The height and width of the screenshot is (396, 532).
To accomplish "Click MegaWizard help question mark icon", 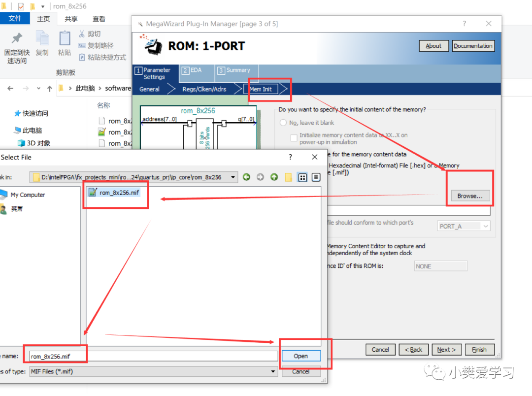I will pyautogui.click(x=464, y=24).
